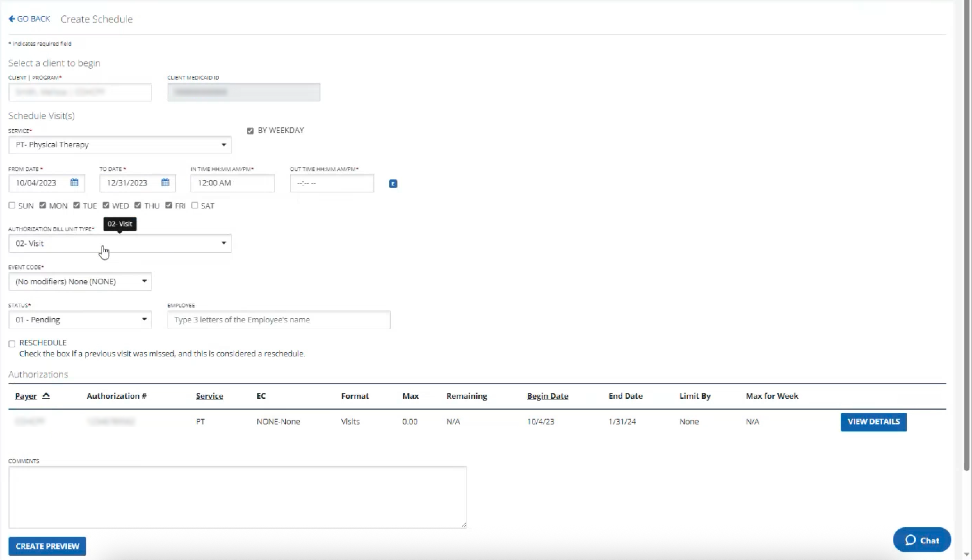Click the Employee name search field
This screenshot has width=972, height=560.
click(278, 320)
